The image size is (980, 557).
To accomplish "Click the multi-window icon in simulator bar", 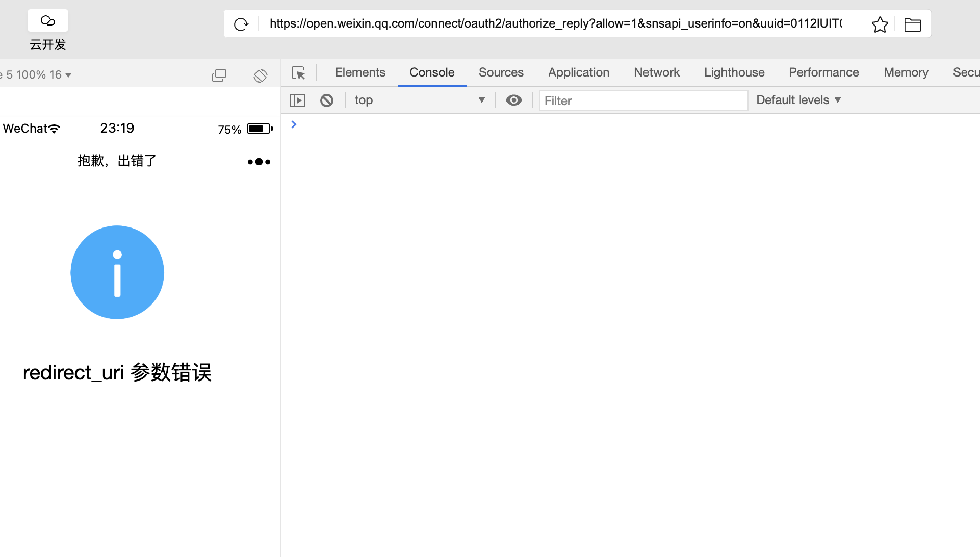I will point(219,75).
